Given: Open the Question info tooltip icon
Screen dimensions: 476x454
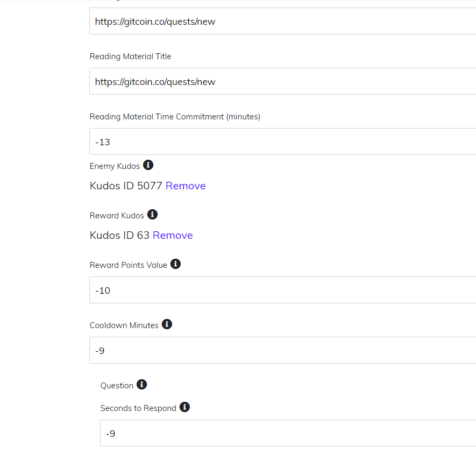Looking at the screenshot, I should pos(141,384).
